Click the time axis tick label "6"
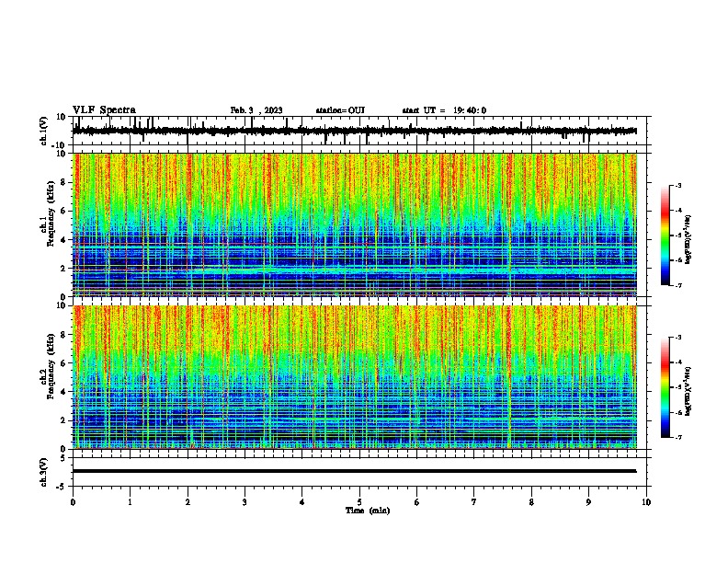728x563 pixels. tap(417, 502)
